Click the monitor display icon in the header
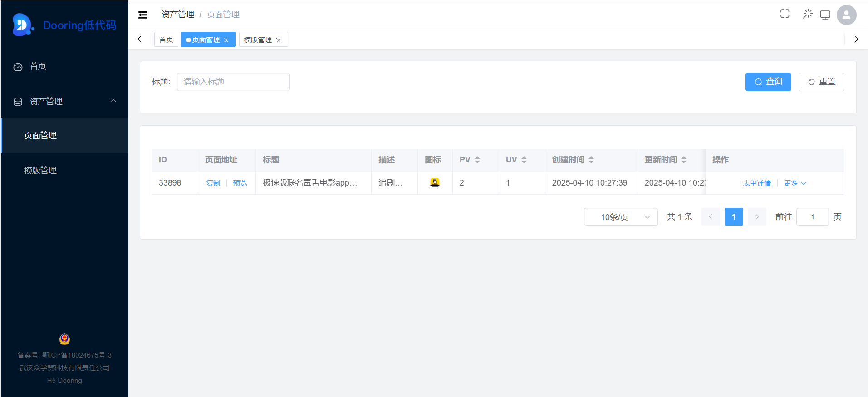The width and height of the screenshot is (868, 397). pos(825,15)
